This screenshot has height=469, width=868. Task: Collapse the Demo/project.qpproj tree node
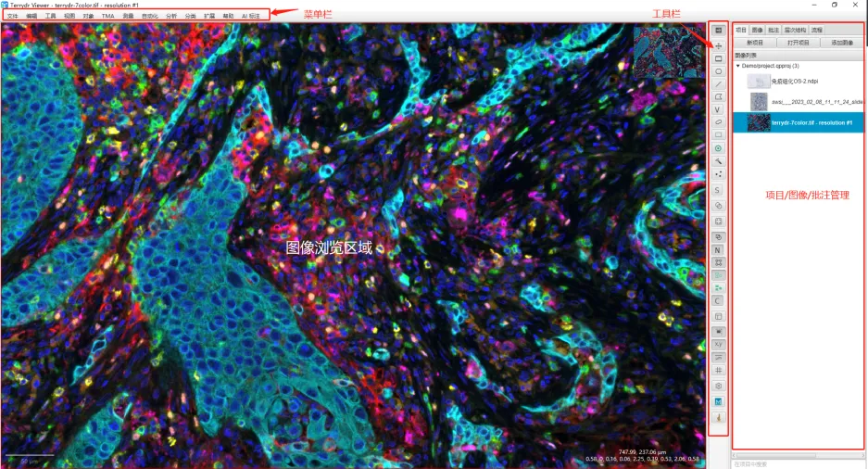738,66
